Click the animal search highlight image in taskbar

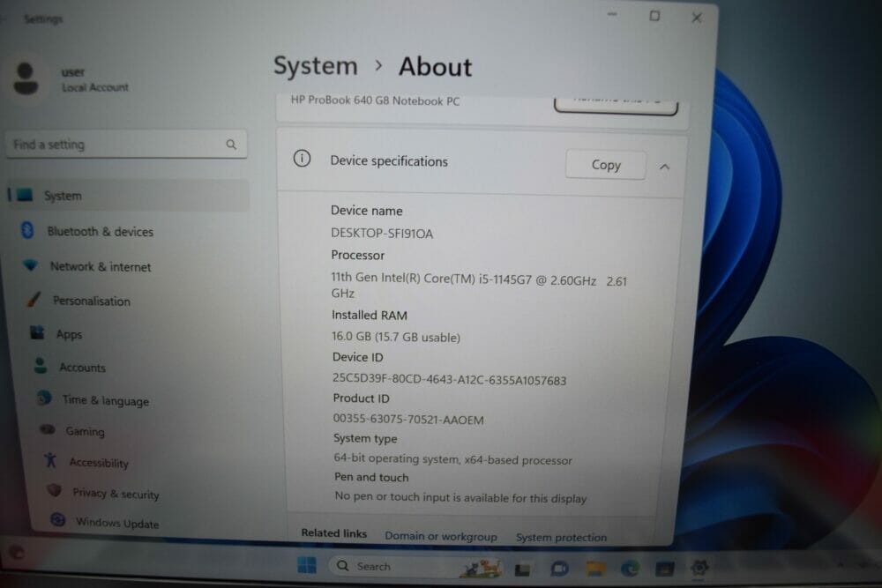[481, 569]
